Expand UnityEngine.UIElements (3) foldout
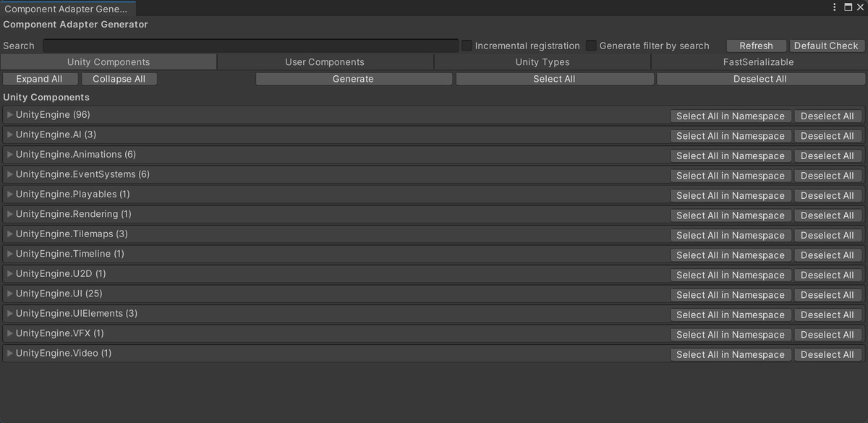Viewport: 868px width, 423px height. [x=10, y=314]
